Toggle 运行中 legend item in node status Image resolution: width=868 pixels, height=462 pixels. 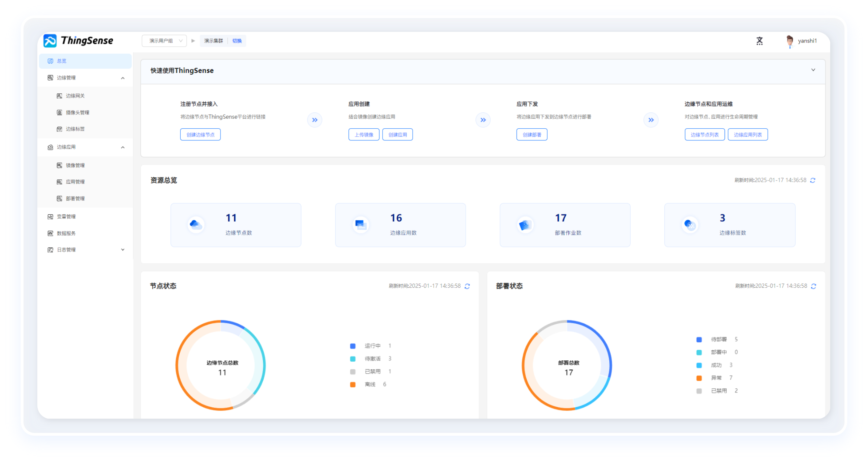coord(372,346)
